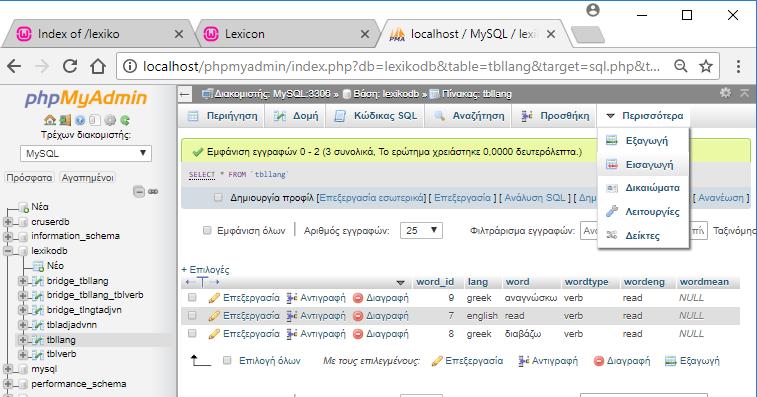Click the zoom magnifier in address bar

[681, 66]
